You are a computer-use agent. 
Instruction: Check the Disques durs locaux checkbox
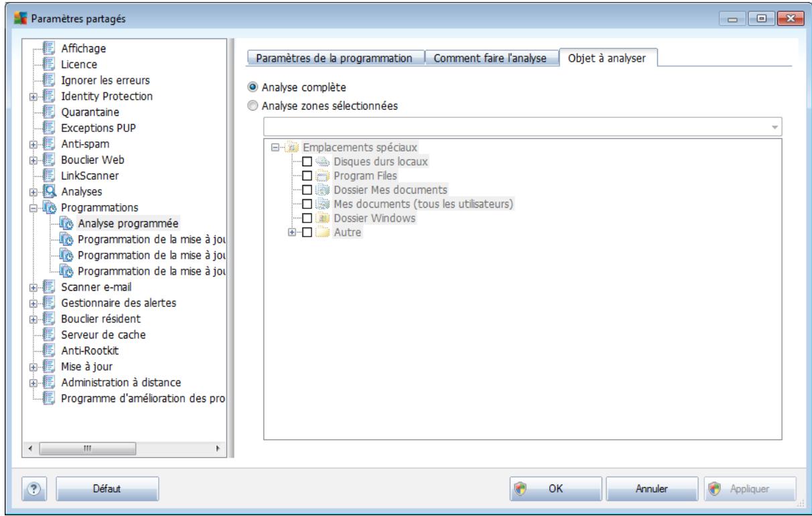[307, 162]
